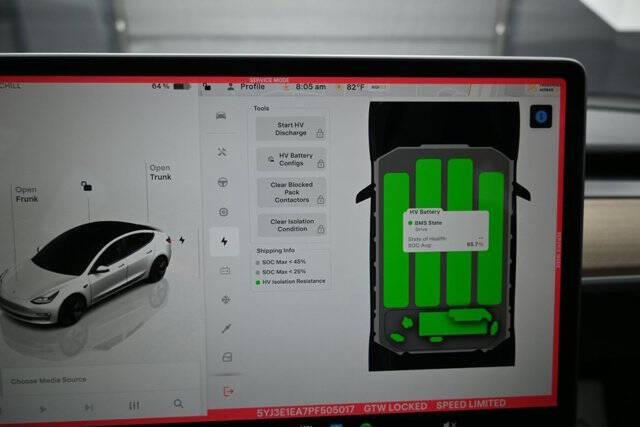
Task: Tap Choose Media Source
Action: (x=49, y=380)
